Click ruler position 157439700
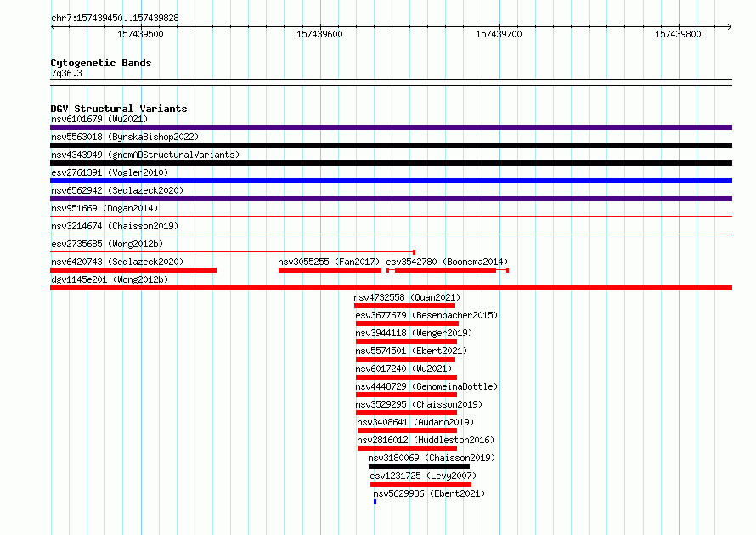This screenshot has height=535, width=756. pos(499,34)
